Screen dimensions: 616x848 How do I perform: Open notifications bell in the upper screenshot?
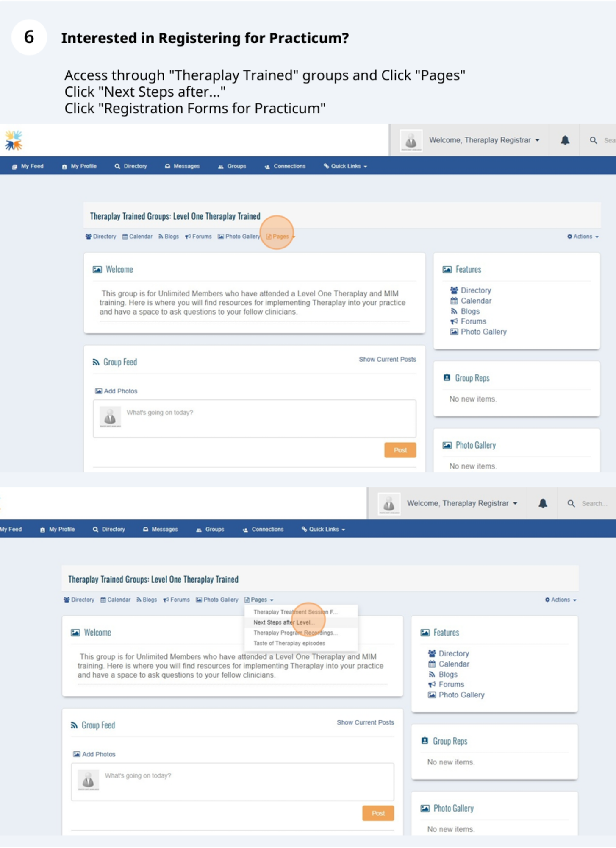(x=565, y=140)
